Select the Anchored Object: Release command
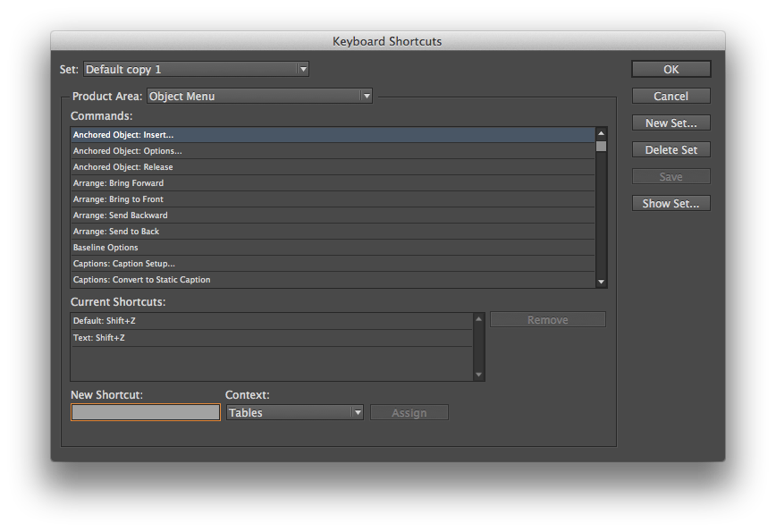 coord(333,167)
